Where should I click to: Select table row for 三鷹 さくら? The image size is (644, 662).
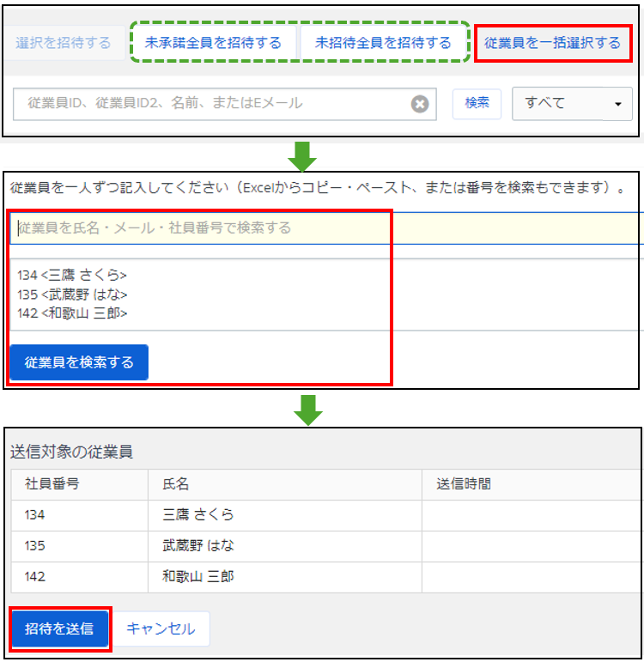coord(198,515)
